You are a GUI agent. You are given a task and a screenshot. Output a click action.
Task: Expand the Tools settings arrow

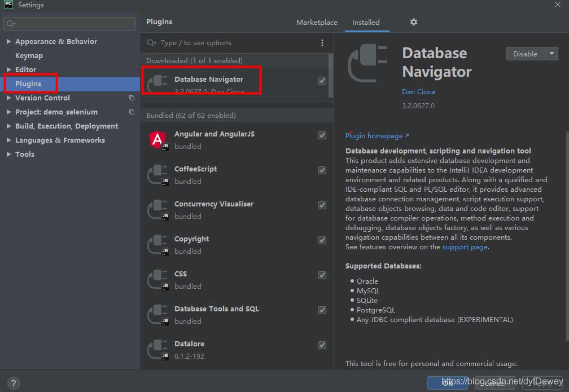coord(8,154)
